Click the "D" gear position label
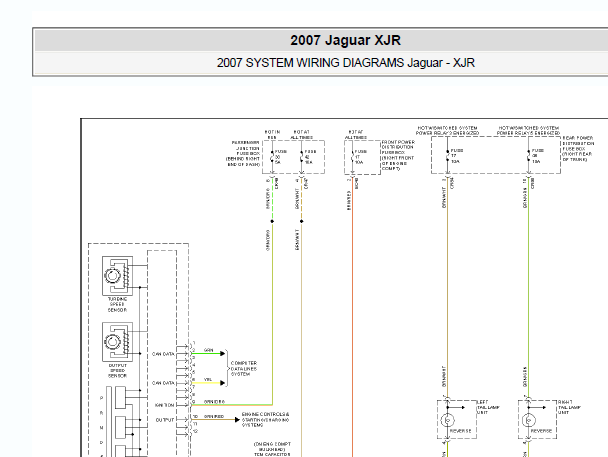The width and height of the screenshot is (608, 457). pyautogui.click(x=102, y=442)
